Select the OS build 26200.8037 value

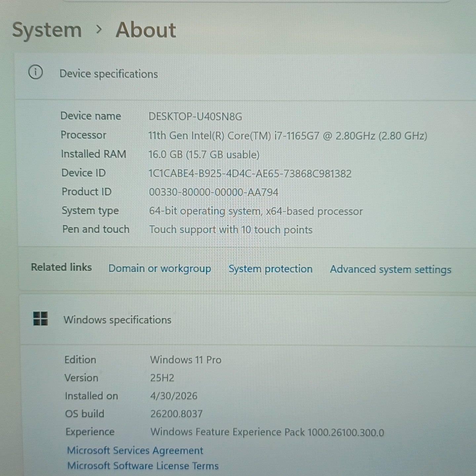point(176,414)
